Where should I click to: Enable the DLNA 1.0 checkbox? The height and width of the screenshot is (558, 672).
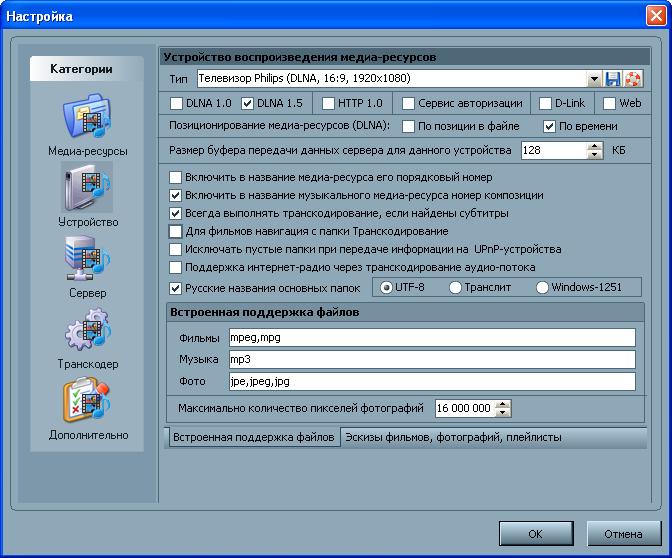pyautogui.click(x=177, y=103)
